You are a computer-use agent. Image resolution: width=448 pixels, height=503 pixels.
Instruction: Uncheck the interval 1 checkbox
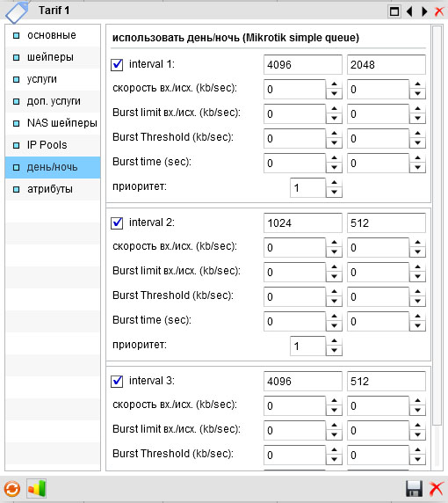tap(117, 64)
